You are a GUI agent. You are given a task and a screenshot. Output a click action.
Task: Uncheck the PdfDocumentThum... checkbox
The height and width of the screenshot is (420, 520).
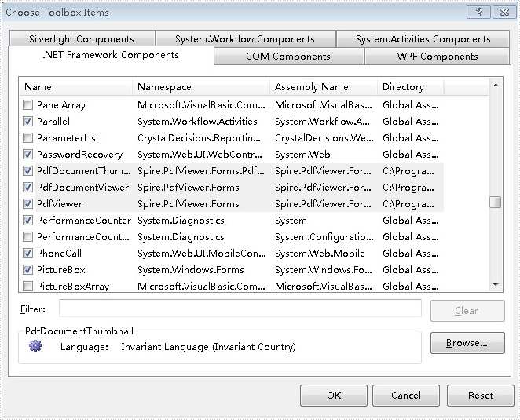coord(27,171)
